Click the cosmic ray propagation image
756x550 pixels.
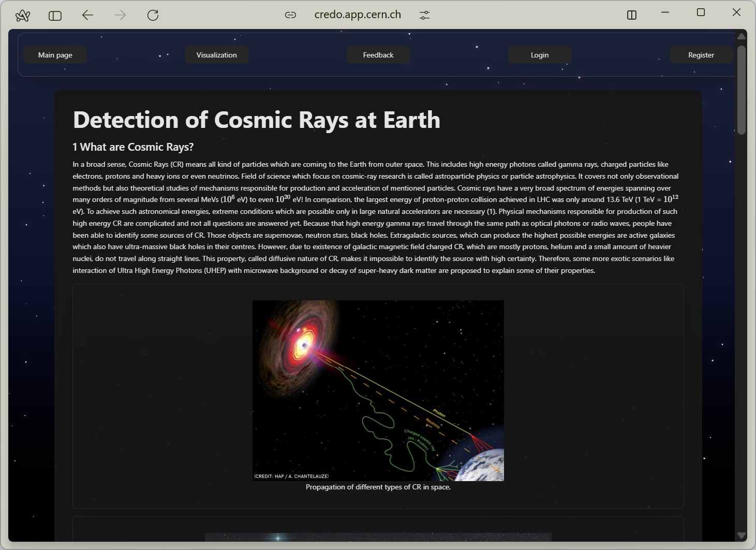pos(378,390)
